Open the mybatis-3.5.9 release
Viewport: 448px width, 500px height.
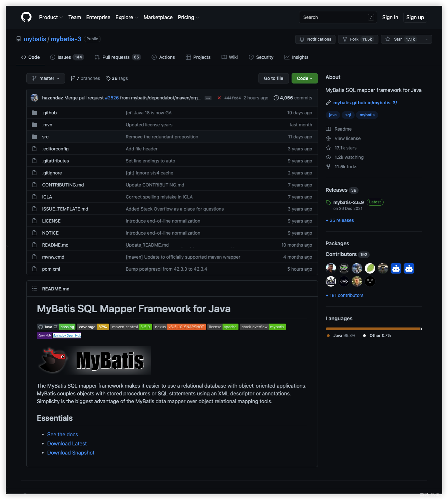point(349,202)
